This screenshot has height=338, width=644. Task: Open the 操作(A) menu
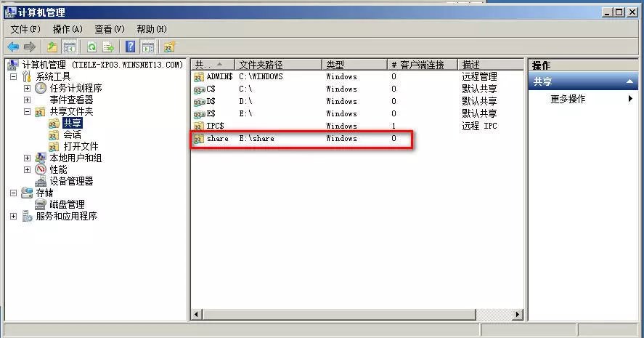coord(68,29)
